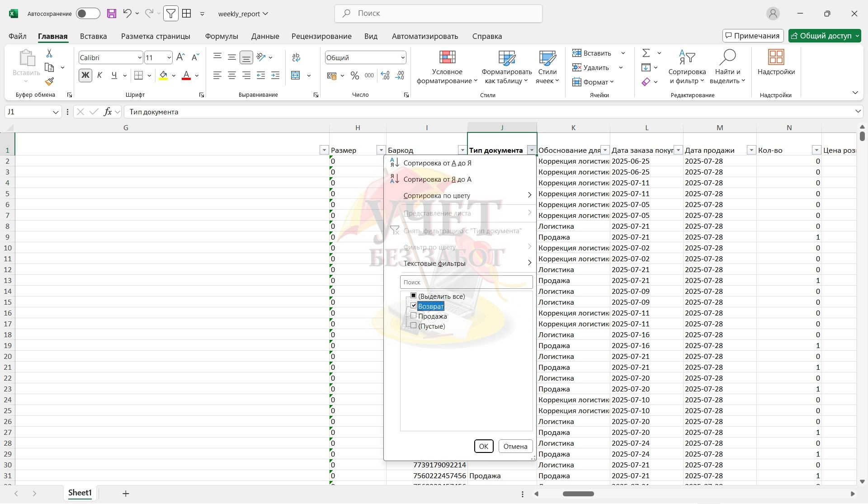
Task: Click the Format Painter brush icon
Action: click(49, 82)
